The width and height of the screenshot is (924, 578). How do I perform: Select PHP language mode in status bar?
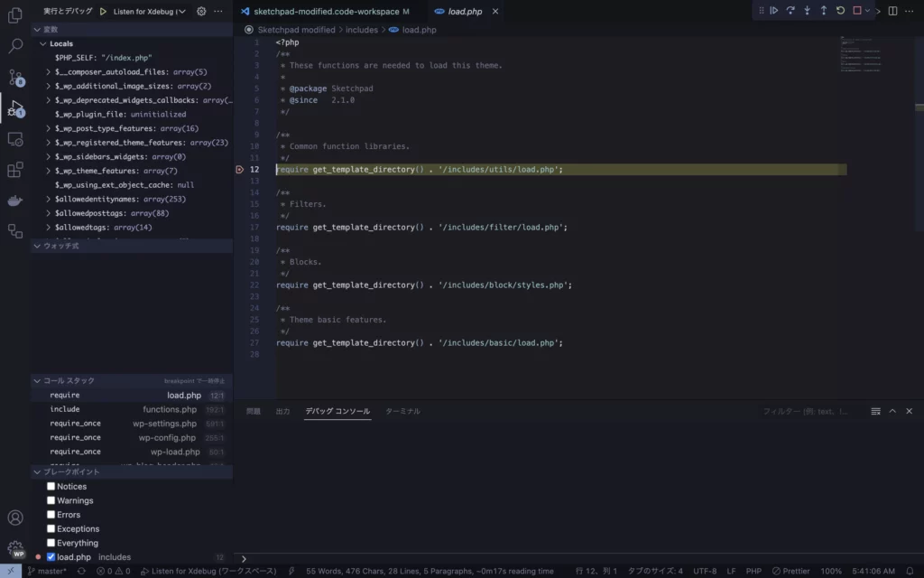point(753,571)
